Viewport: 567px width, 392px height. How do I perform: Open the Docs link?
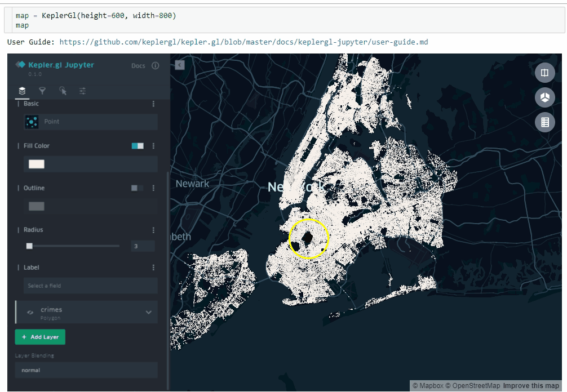(x=138, y=66)
